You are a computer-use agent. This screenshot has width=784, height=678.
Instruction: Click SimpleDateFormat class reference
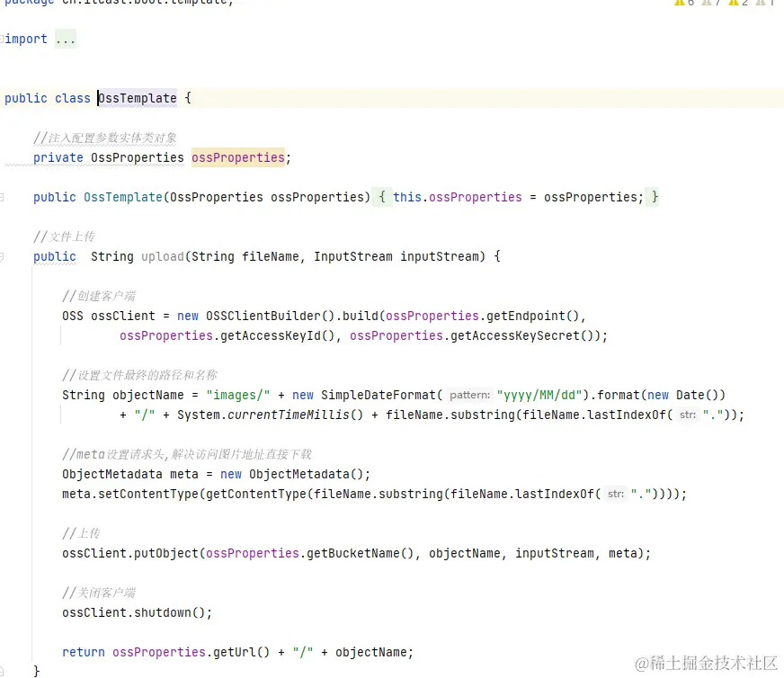[378, 395]
